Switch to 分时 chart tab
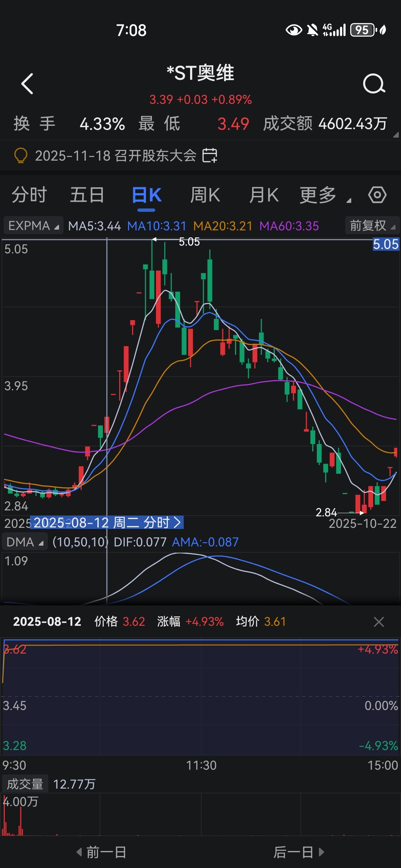The width and height of the screenshot is (401, 868). coord(29,195)
